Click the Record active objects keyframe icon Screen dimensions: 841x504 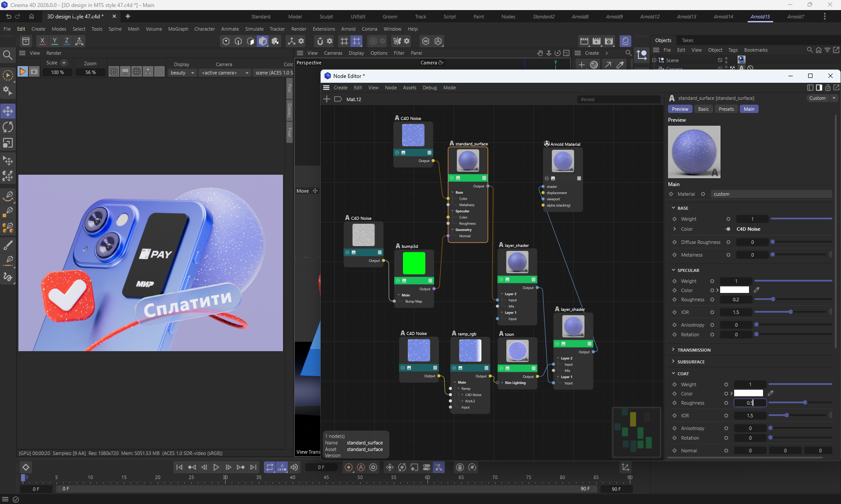pos(349,467)
